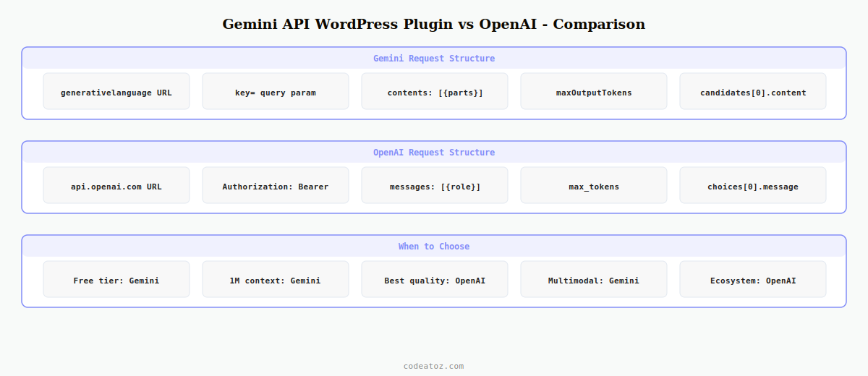The width and height of the screenshot is (868, 376).
Task: Click the 'generativelanguage URL' card
Action: pyautogui.click(x=116, y=91)
